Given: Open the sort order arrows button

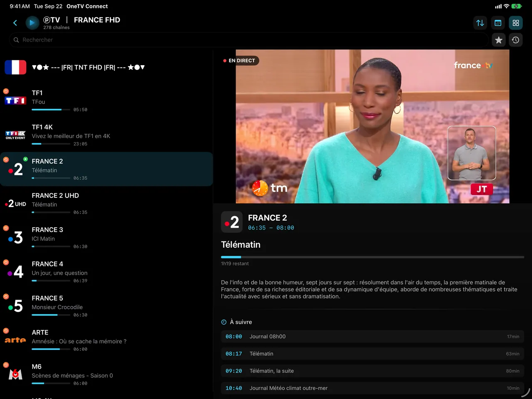Looking at the screenshot, I should pos(480,23).
